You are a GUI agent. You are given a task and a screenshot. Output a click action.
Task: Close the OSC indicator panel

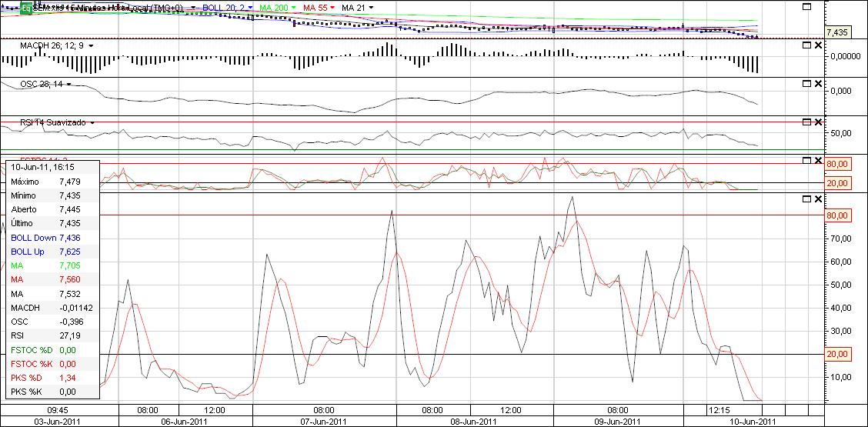tap(818, 83)
